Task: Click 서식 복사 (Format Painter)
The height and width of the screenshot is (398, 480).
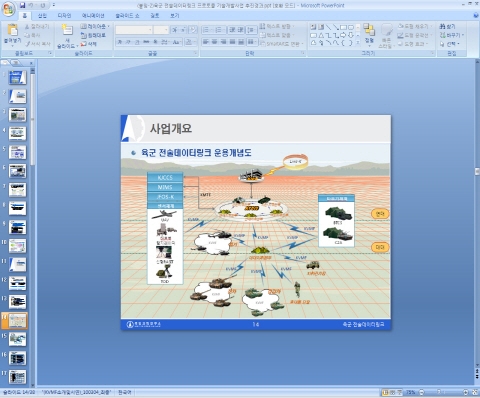Action: click(38, 44)
